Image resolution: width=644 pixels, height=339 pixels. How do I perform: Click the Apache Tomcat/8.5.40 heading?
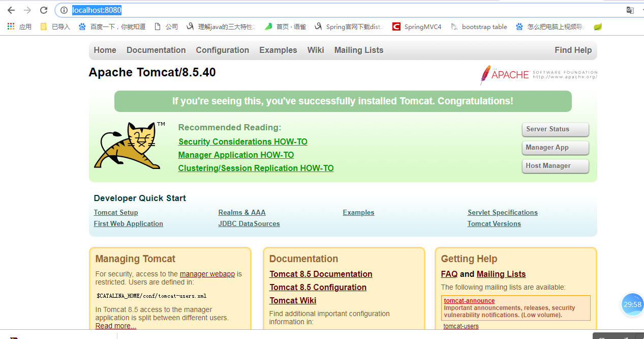point(152,72)
